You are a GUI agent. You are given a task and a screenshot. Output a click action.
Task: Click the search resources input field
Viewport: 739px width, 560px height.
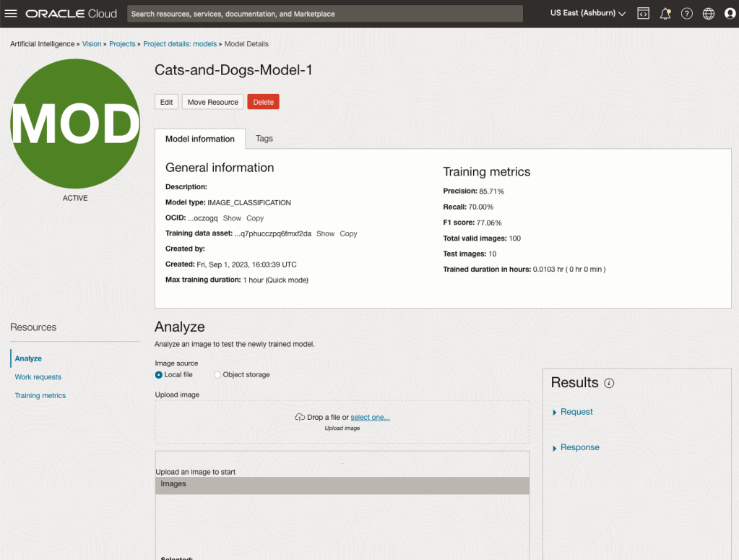324,14
